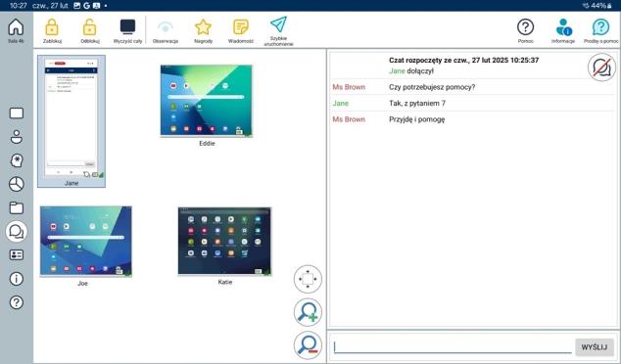Click the chat message input field
This screenshot has width=621, height=364.
[x=453, y=347]
